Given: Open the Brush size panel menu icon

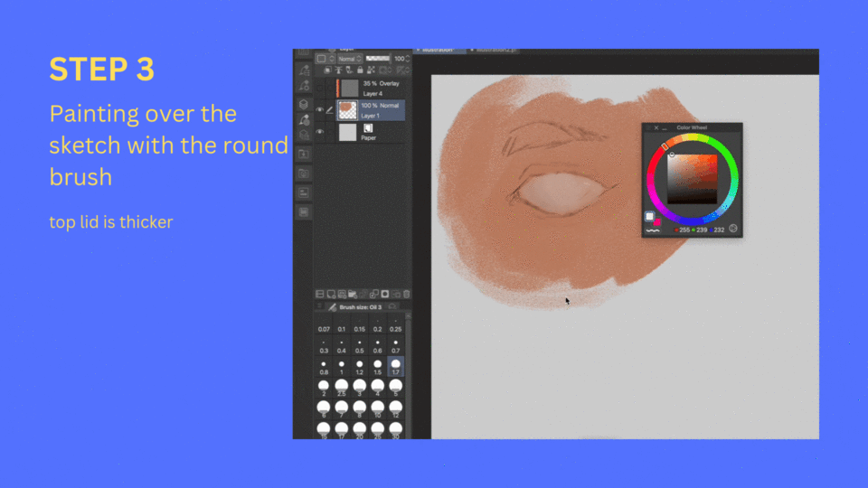Looking at the screenshot, I should click(319, 306).
